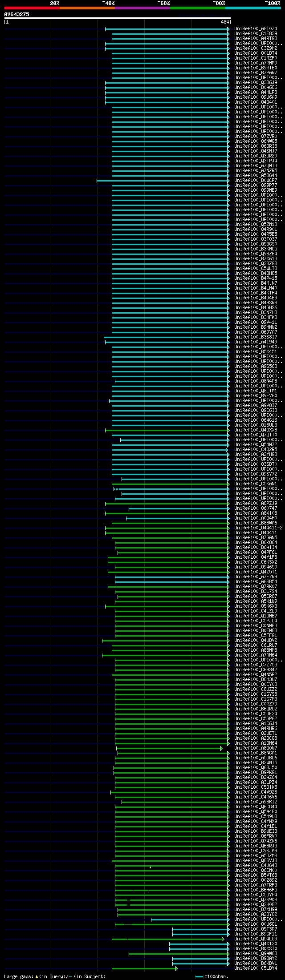Select hit label UniRef100_C0NNF3
Image resolution: width=285 pixels, height=980 pixels.
click(256, 625)
